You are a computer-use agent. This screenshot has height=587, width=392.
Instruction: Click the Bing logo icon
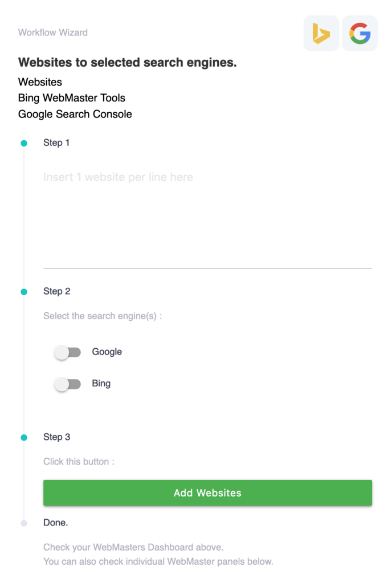click(321, 34)
